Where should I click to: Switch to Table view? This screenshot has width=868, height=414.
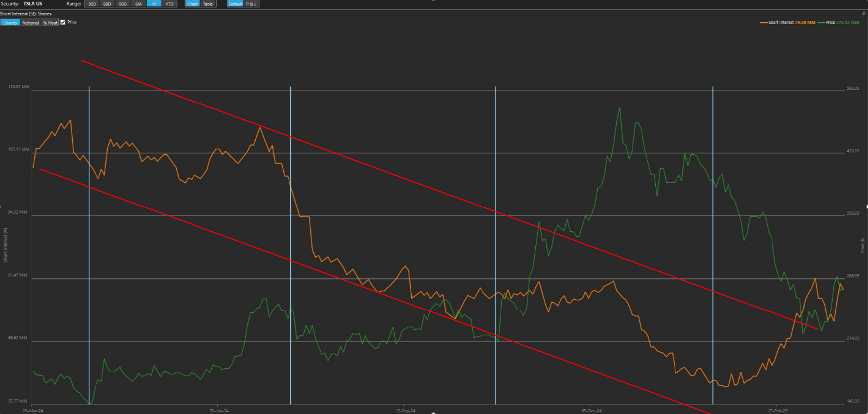point(208,4)
